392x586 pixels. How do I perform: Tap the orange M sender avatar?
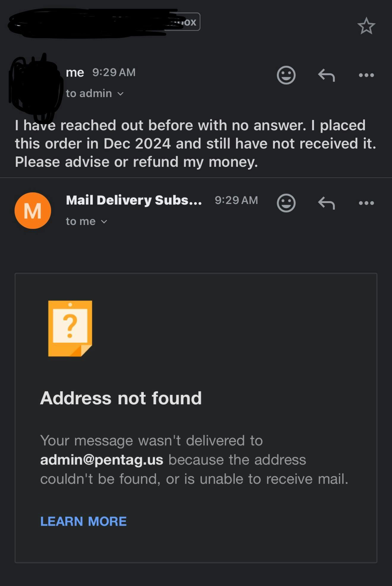coord(33,210)
